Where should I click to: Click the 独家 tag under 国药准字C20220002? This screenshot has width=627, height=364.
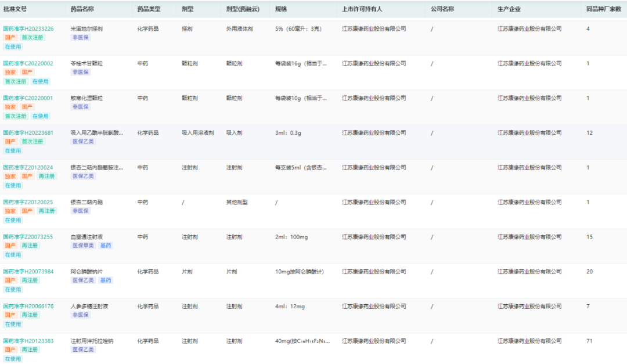tap(10, 73)
